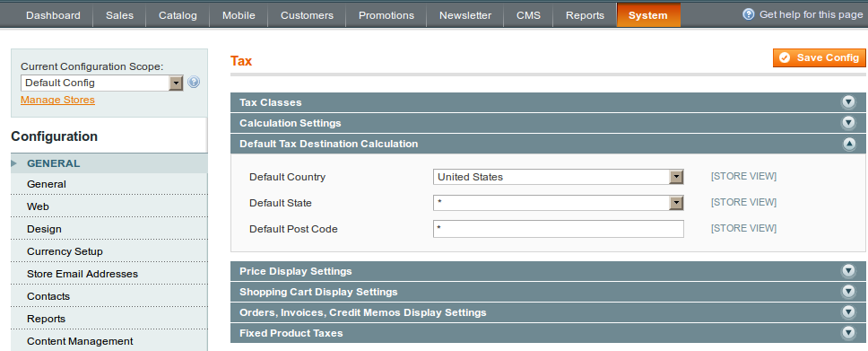This screenshot has height=351, width=868.
Task: Click the Shopping Cart Display Settings header text
Action: point(318,292)
